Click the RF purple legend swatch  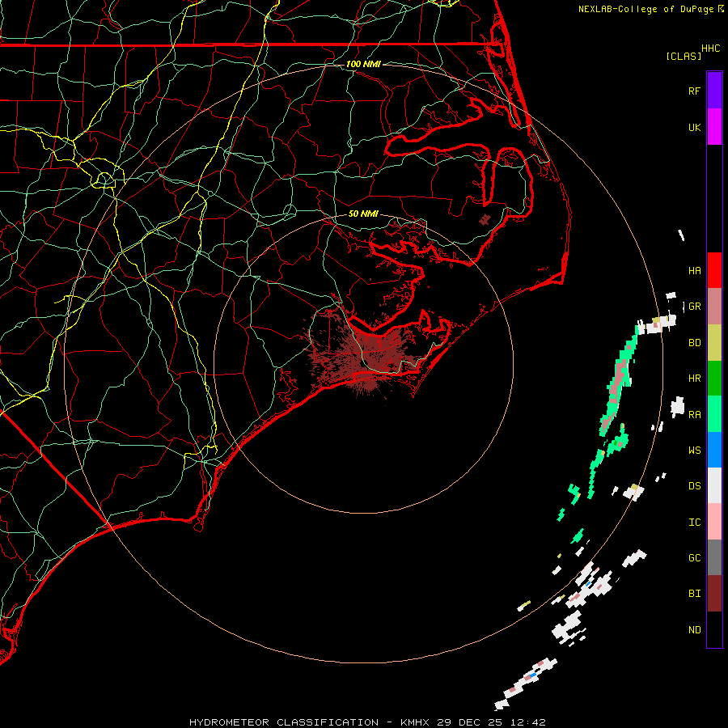(x=714, y=91)
